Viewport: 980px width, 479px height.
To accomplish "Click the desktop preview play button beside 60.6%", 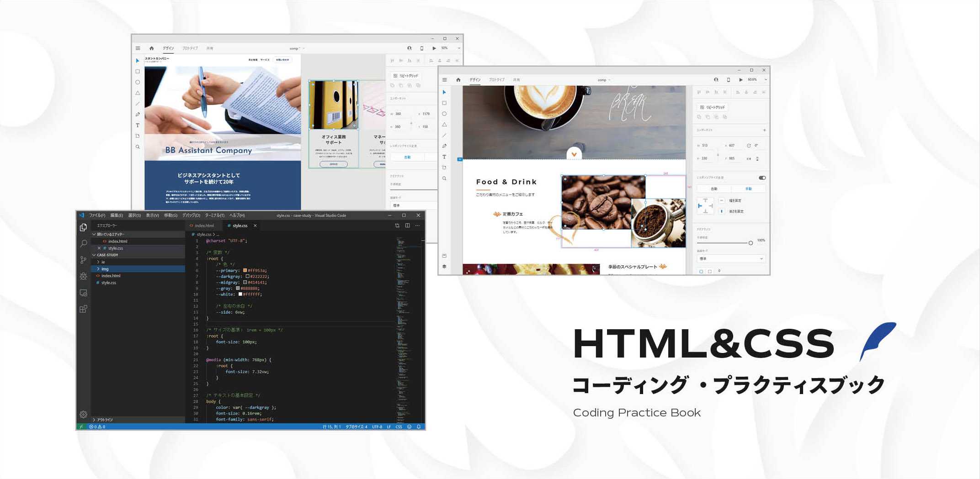I will click(740, 80).
